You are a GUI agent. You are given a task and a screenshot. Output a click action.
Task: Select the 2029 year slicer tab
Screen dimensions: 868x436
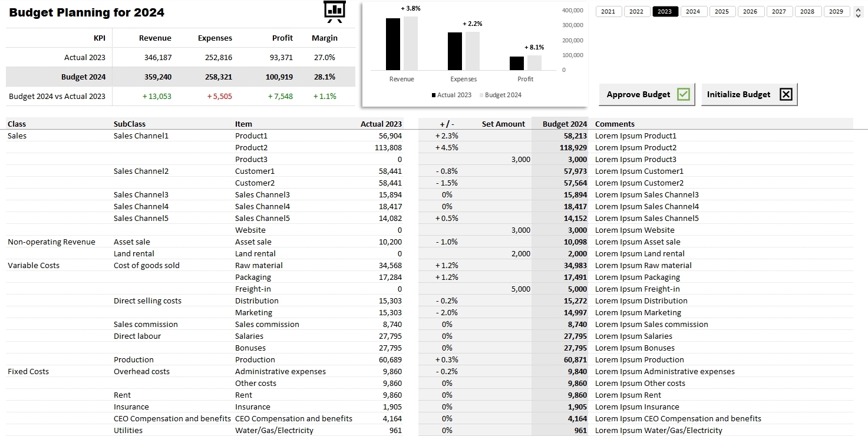[x=836, y=11]
